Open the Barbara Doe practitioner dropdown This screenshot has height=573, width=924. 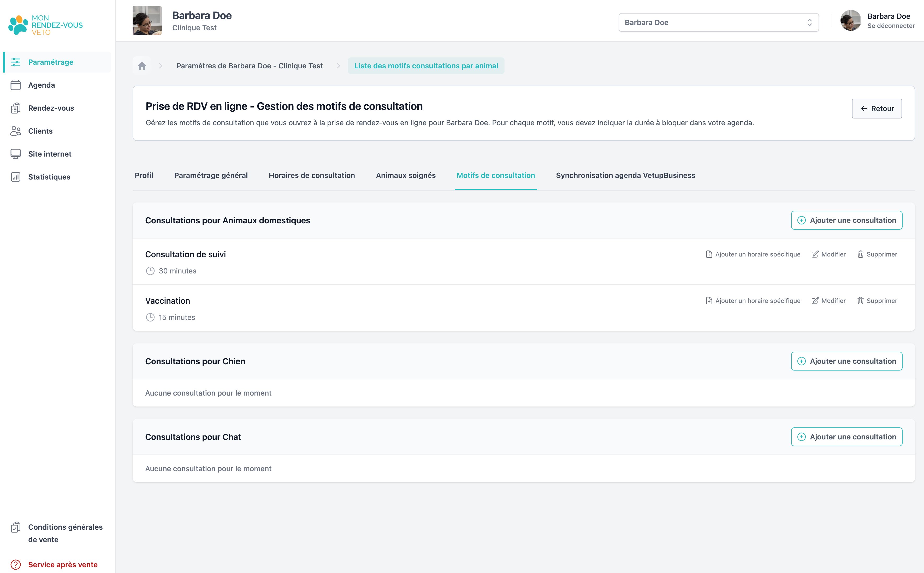(x=718, y=22)
